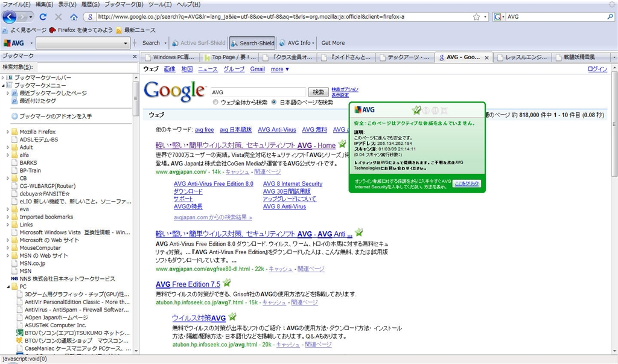This screenshot has width=618, height=364.
Task: Open the 履歴(S) menu
Action: tap(91, 4)
